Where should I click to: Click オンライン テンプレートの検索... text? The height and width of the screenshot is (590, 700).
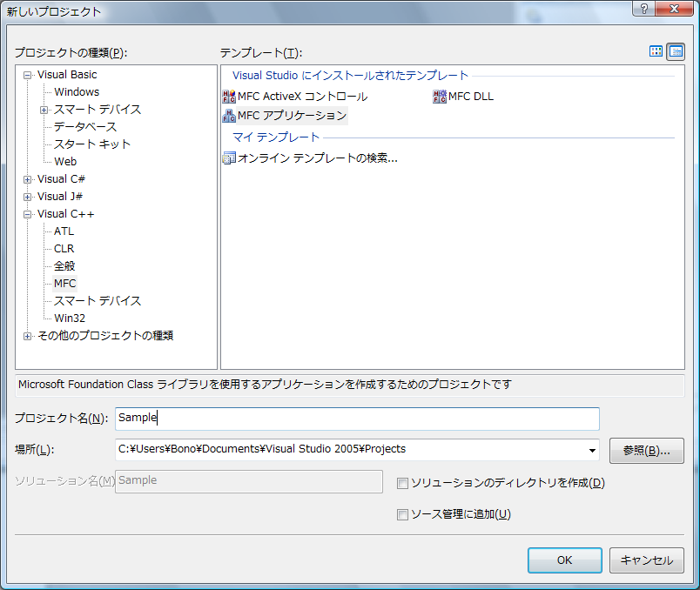(318, 158)
